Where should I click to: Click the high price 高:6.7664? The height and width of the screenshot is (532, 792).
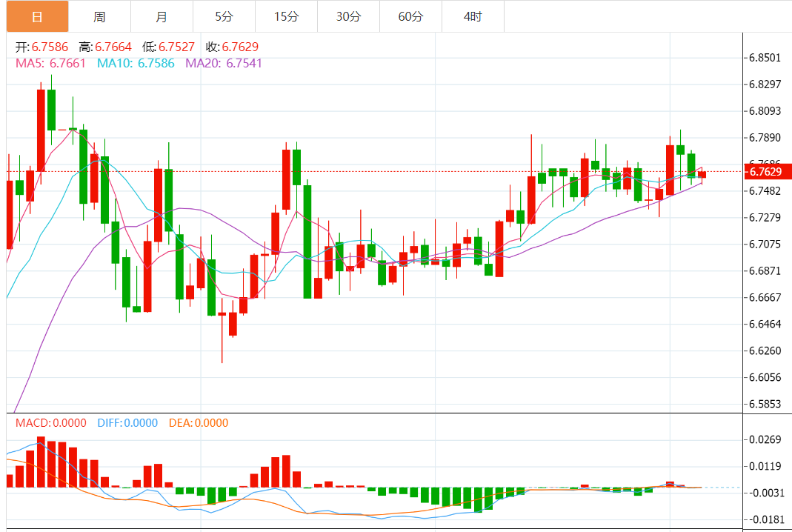(x=105, y=47)
